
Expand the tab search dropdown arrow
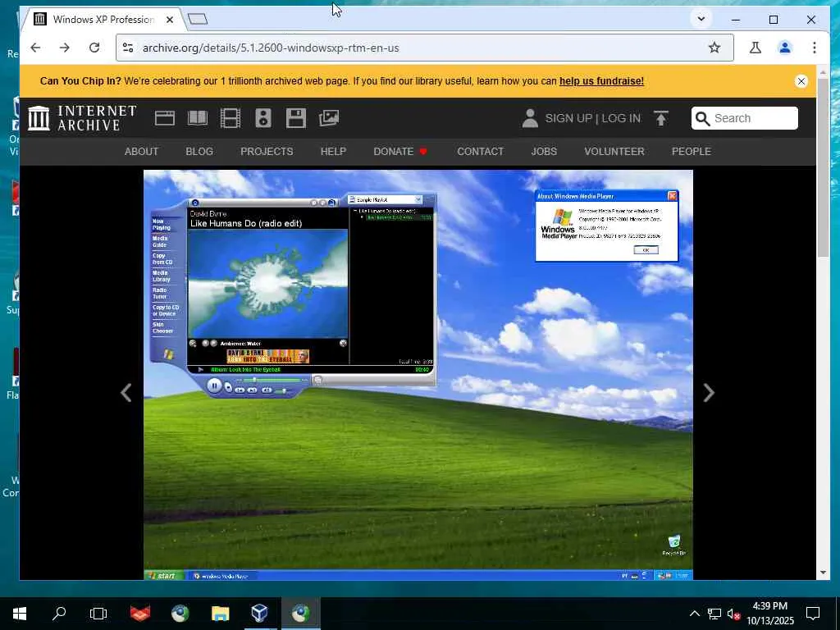tap(701, 20)
